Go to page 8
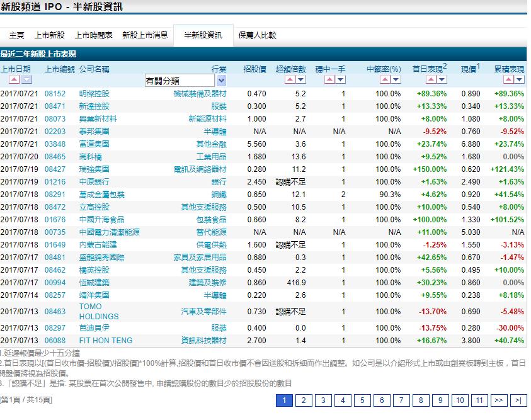 coord(421,400)
